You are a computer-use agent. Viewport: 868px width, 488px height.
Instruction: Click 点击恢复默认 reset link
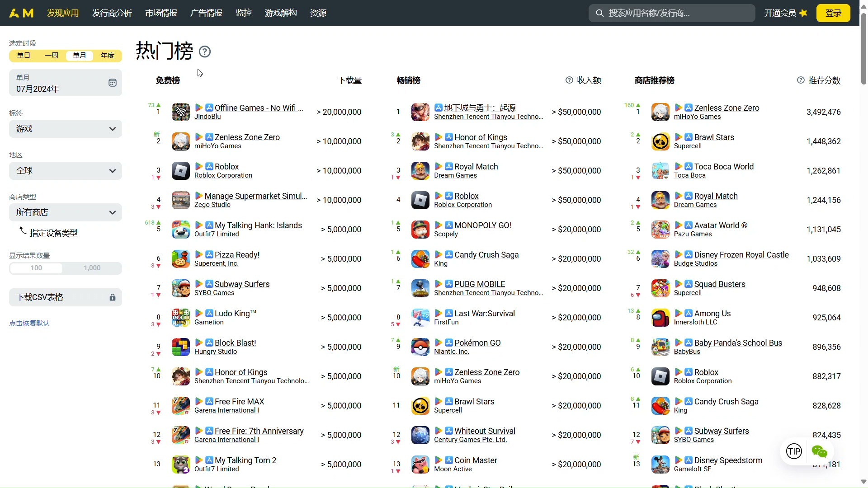click(x=29, y=324)
